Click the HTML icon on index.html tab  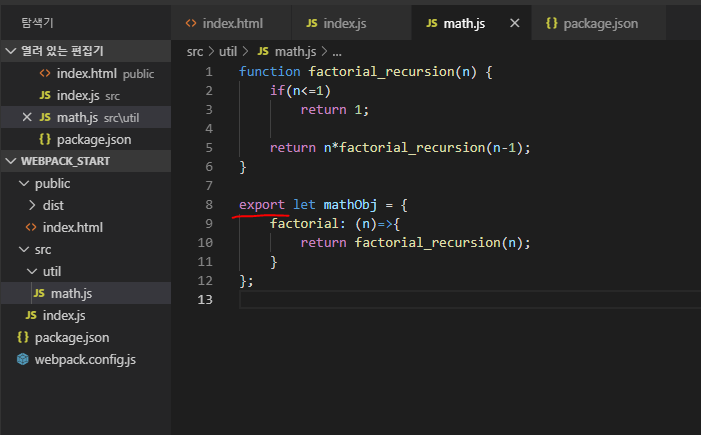tap(190, 23)
